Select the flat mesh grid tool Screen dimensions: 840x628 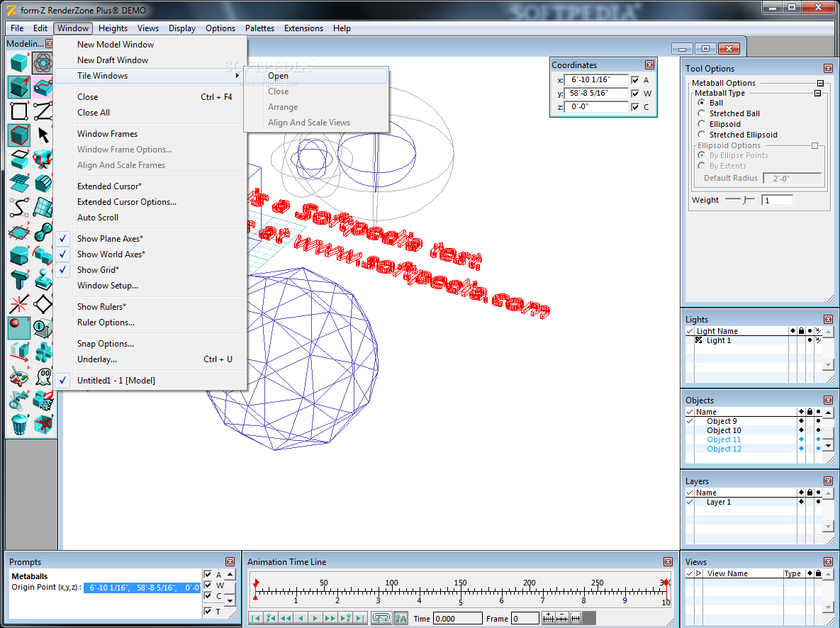(19, 184)
